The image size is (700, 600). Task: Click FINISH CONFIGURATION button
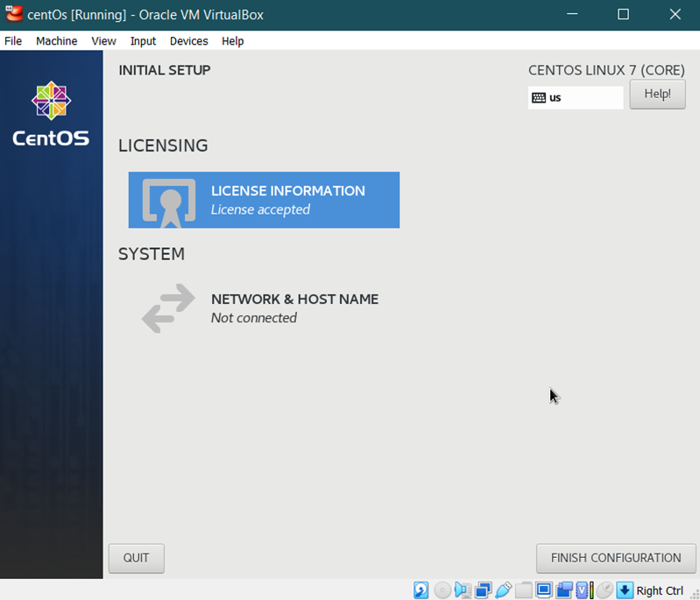coord(616,558)
